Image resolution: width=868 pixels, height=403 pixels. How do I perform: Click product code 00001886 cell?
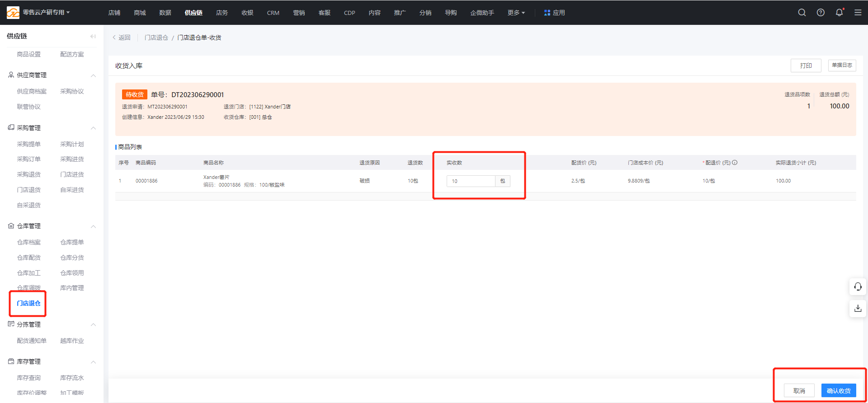click(146, 181)
